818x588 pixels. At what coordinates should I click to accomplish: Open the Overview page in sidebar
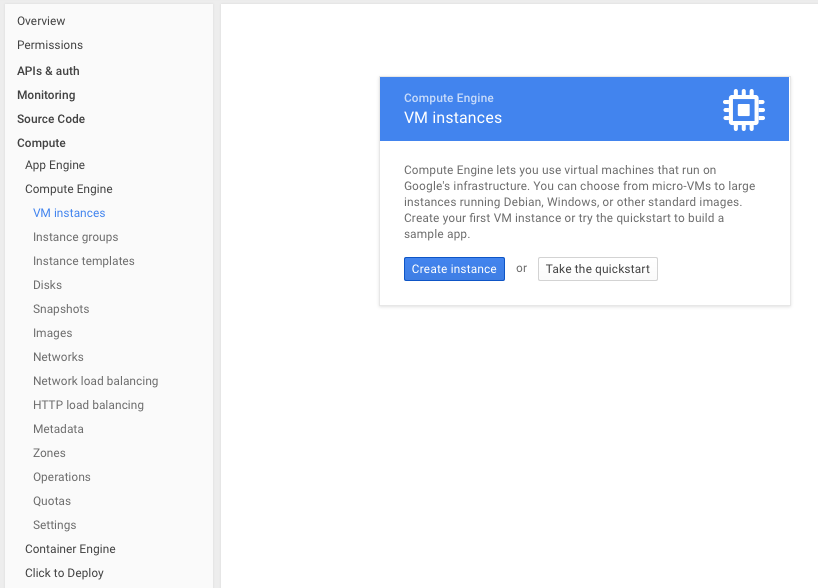click(x=41, y=21)
